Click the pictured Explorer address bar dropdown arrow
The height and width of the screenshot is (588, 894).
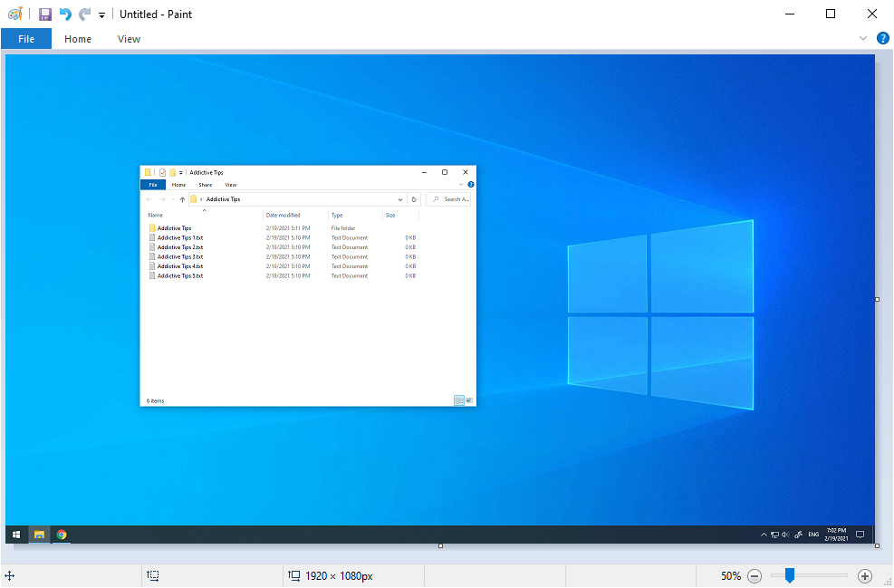400,199
